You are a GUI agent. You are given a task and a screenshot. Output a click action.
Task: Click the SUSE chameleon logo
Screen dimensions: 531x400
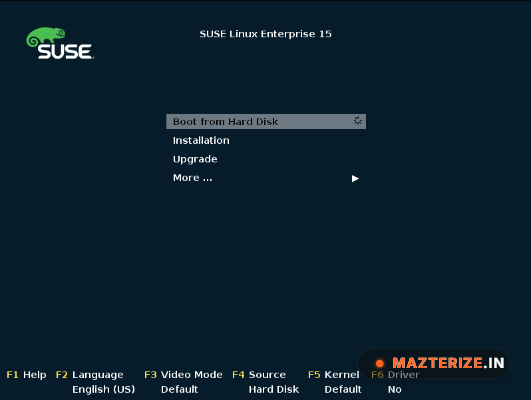pos(60,43)
